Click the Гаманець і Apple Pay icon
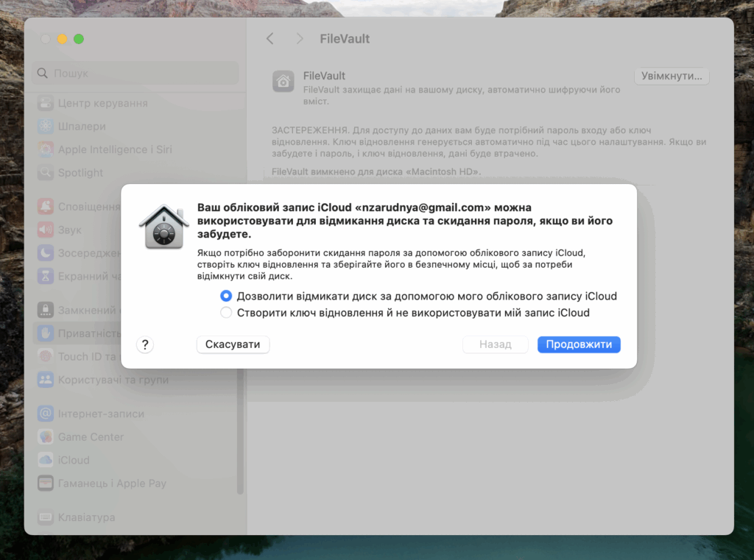Screen dimensions: 754x560 click(46, 483)
